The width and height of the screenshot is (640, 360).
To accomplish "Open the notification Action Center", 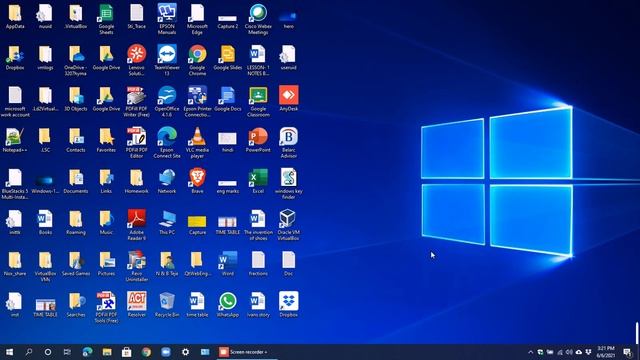I will [627, 352].
